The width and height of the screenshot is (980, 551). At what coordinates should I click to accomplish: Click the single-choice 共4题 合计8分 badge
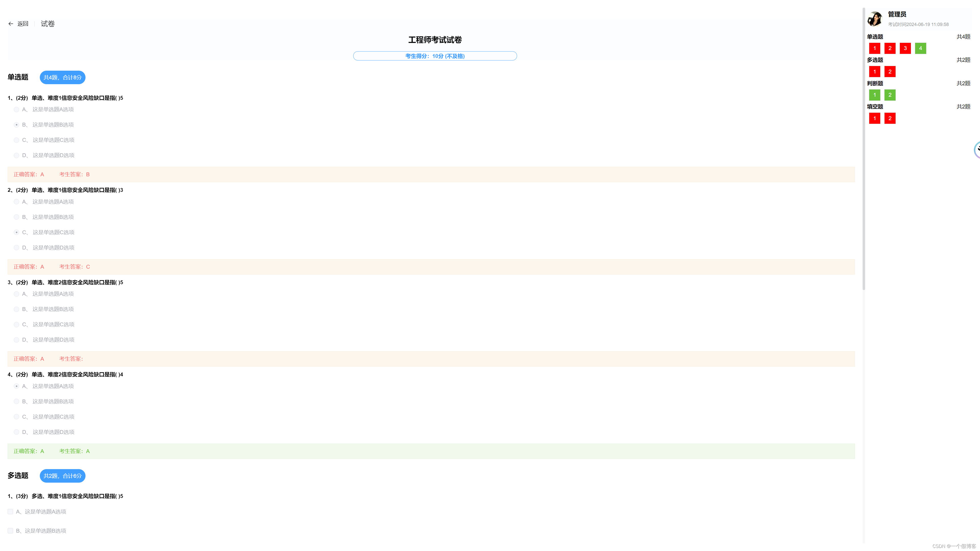(x=62, y=77)
